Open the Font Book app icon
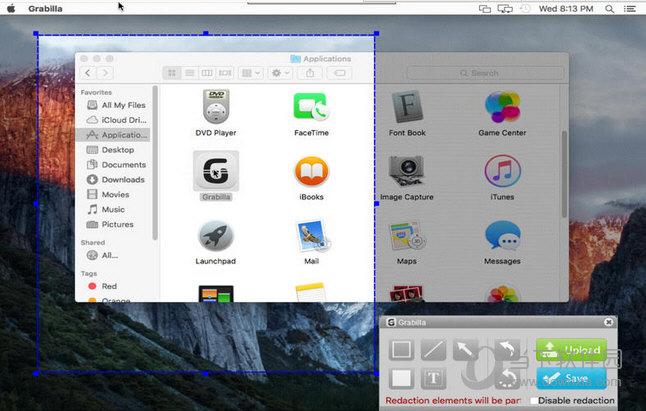This screenshot has height=411, width=646. pyautogui.click(x=407, y=107)
